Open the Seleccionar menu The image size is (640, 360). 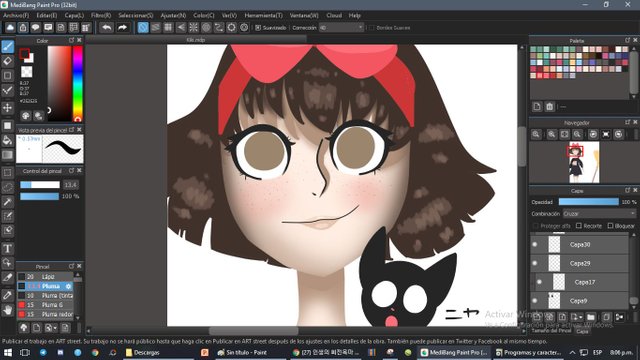(136, 16)
